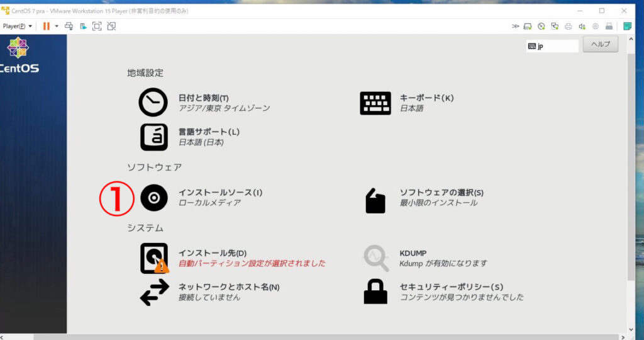Screen dimensions: 644x340
Task: Click Send Ctrl+Alt+Del toolbar icon
Action: tap(69, 26)
